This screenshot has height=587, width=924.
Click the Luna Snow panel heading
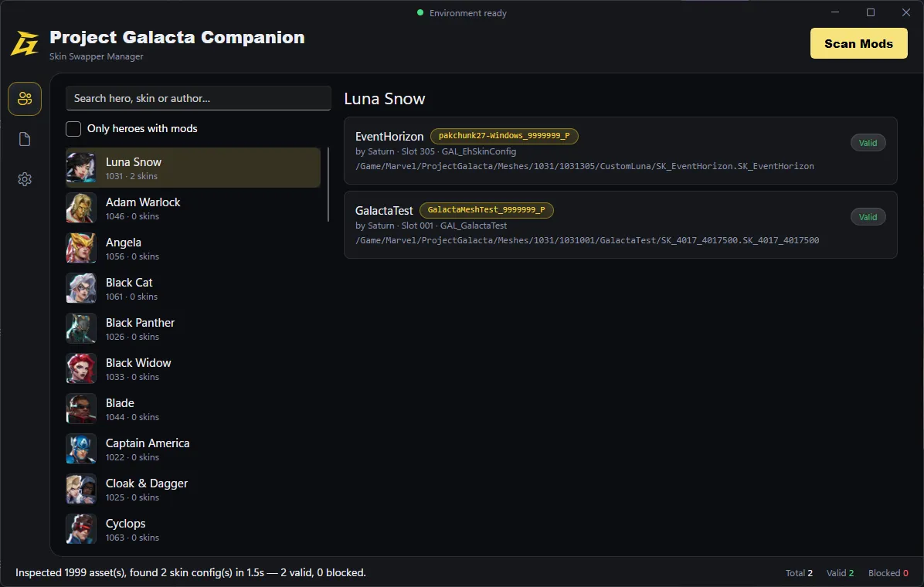click(384, 98)
